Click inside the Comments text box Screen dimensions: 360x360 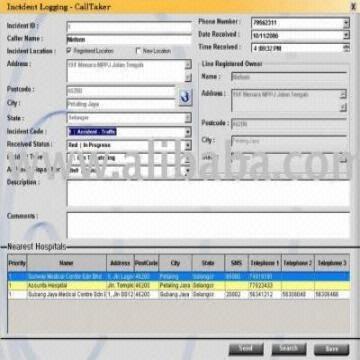(208, 225)
